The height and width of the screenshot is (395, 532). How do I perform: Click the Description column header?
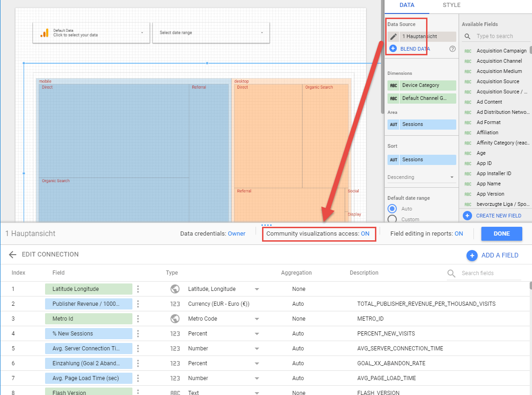364,273
